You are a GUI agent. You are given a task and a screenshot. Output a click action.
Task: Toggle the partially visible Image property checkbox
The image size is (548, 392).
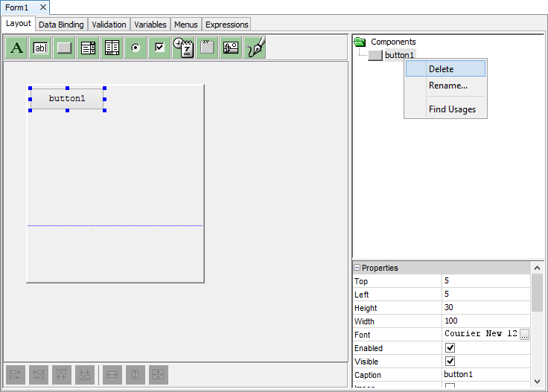coord(450,386)
